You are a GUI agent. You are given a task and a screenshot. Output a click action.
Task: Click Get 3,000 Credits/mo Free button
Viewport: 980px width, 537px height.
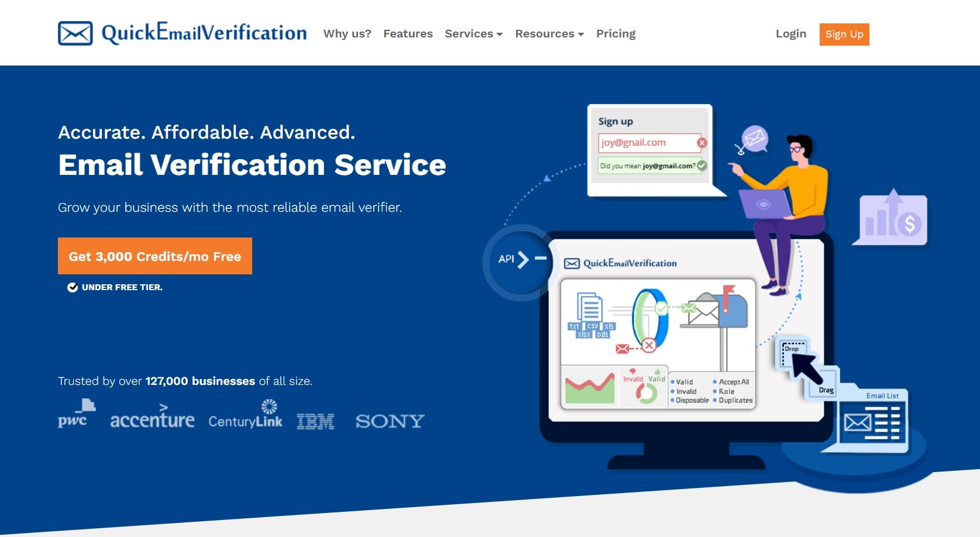pos(155,256)
